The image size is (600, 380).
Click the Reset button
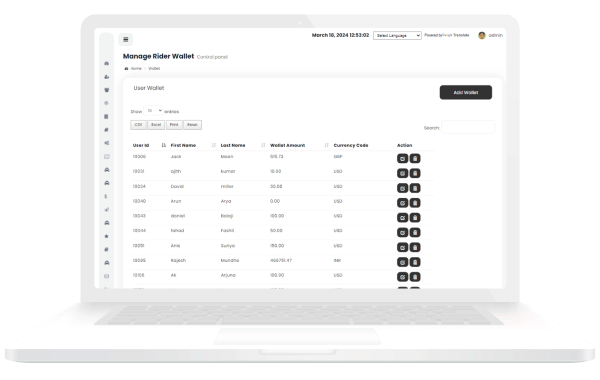click(192, 125)
